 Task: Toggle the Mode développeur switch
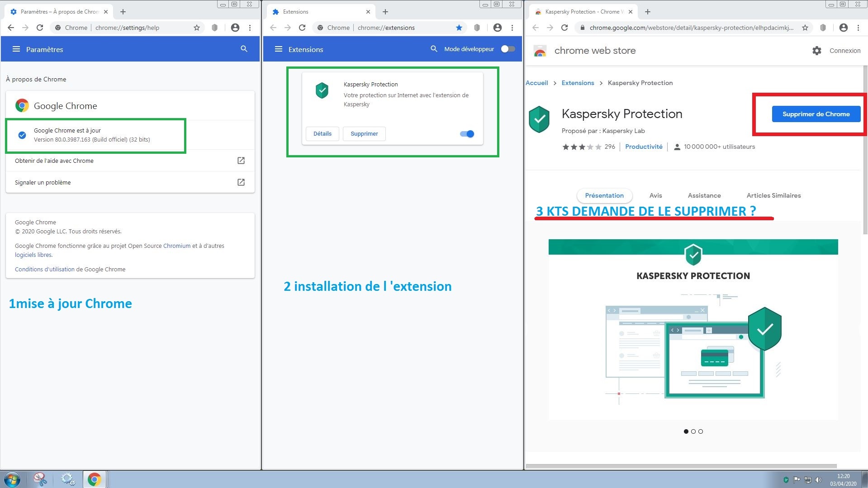(x=508, y=49)
